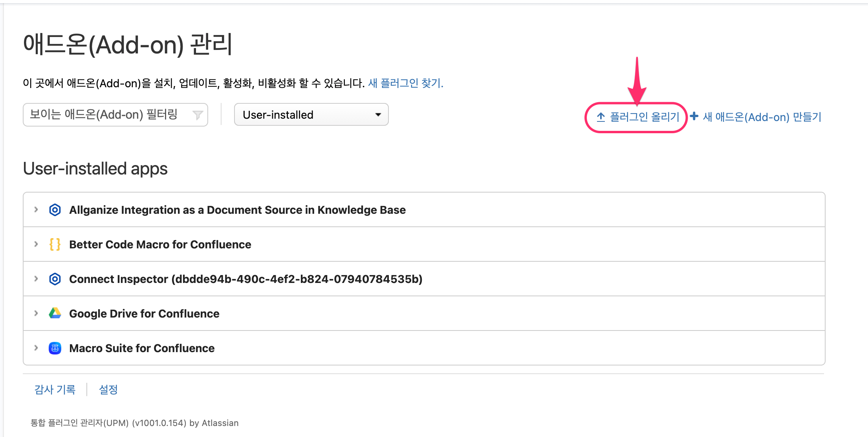Select Better Code Macro for Confluence title
The height and width of the screenshot is (437, 868).
[160, 244]
